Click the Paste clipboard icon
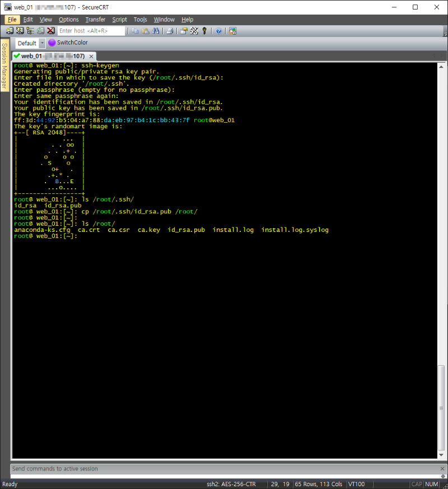This screenshot has width=448, height=489. pyautogui.click(x=146, y=31)
